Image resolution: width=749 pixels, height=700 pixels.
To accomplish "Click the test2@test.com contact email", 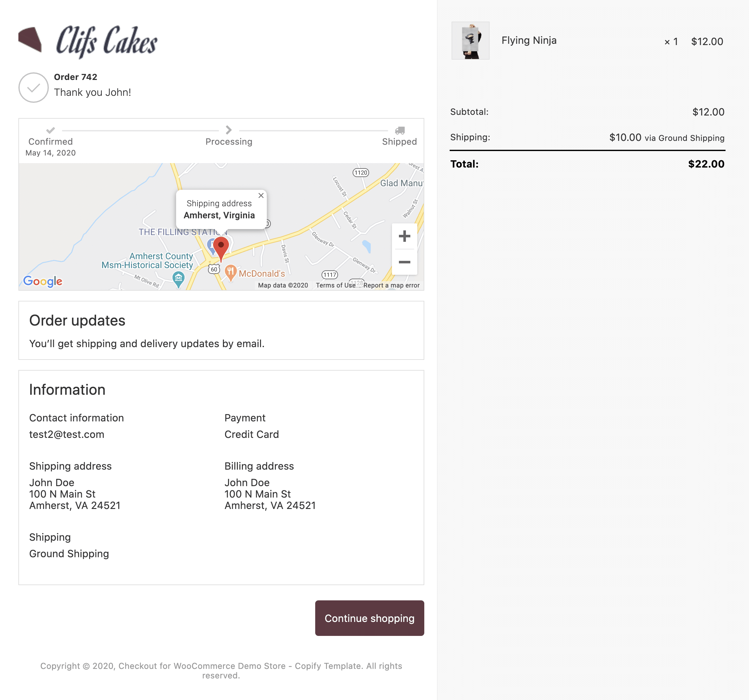I will pyautogui.click(x=67, y=434).
